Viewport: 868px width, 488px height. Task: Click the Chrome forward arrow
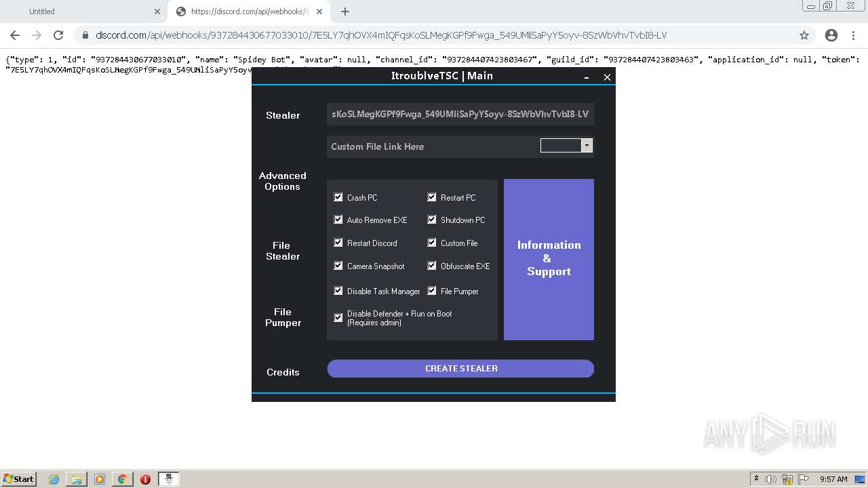pos(37,35)
